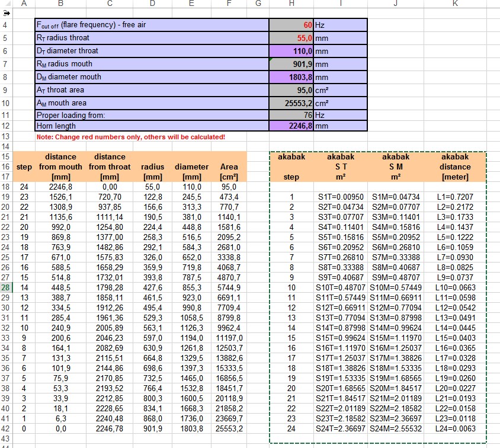The image size is (500, 448).
Task: Click the 'akabak S T m²' heading
Action: coord(341,167)
